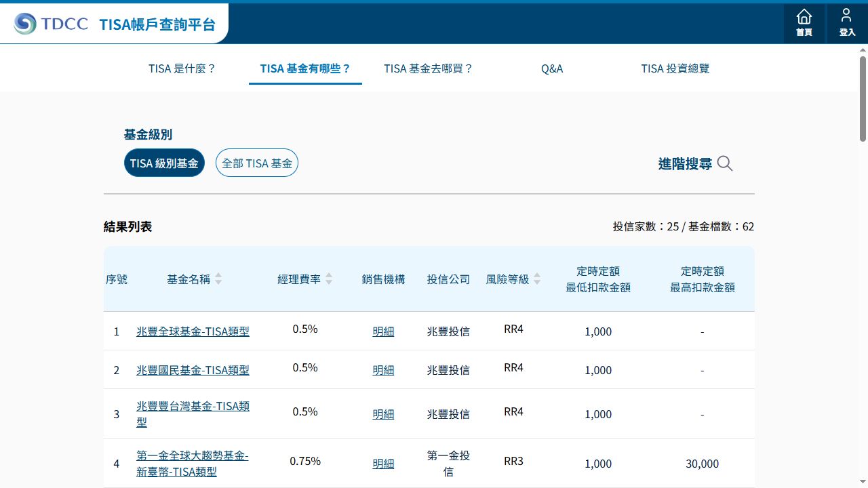Click the 30,000 maximum amount cell
Viewport: 868px width, 488px height.
click(x=703, y=464)
